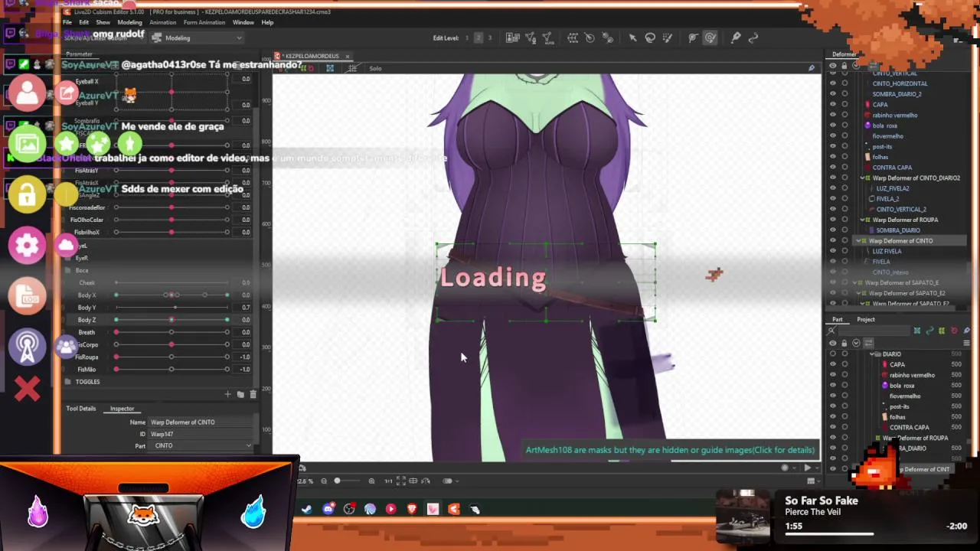The height and width of the screenshot is (551, 980).
Task: Click the grid toggle icon beside Solo
Action: (x=353, y=68)
